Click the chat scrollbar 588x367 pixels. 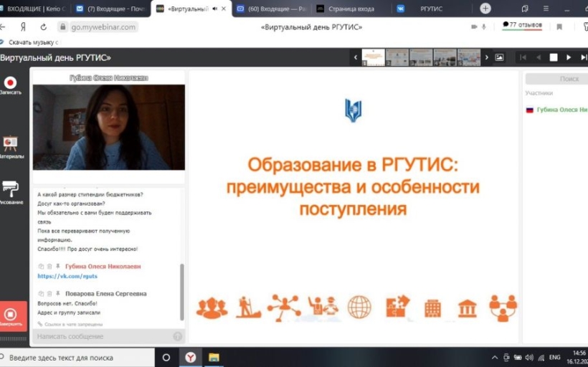tap(182, 292)
